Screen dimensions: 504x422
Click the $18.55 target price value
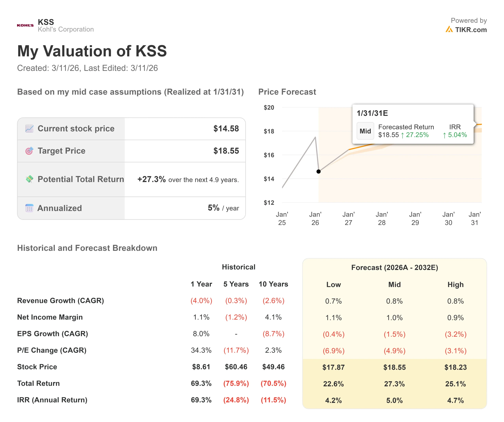click(226, 151)
